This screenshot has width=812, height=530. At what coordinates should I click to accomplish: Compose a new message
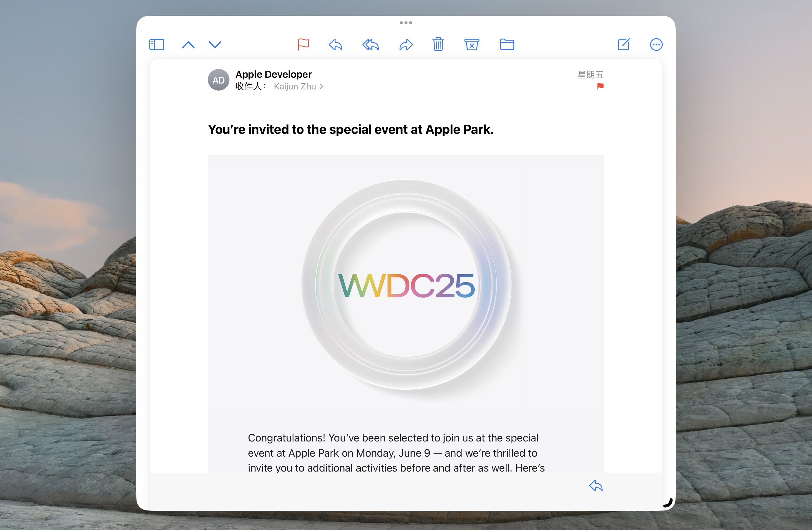(624, 44)
